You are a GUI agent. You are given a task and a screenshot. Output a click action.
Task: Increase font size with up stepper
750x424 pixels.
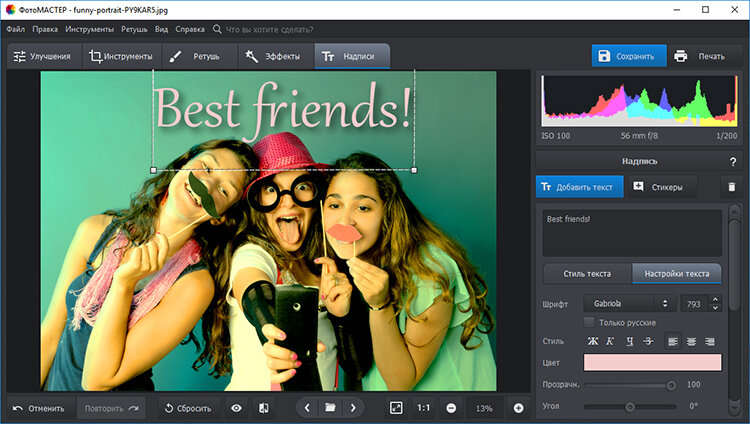715,300
